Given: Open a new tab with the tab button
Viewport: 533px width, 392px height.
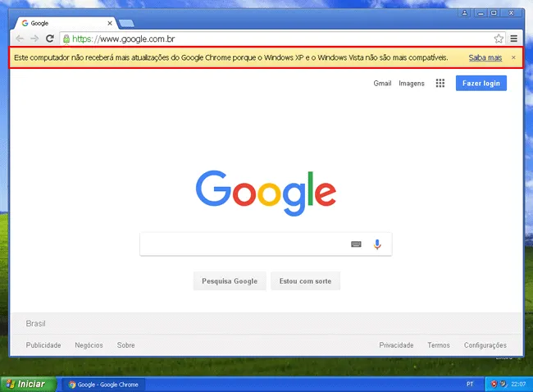Looking at the screenshot, I should click(126, 23).
